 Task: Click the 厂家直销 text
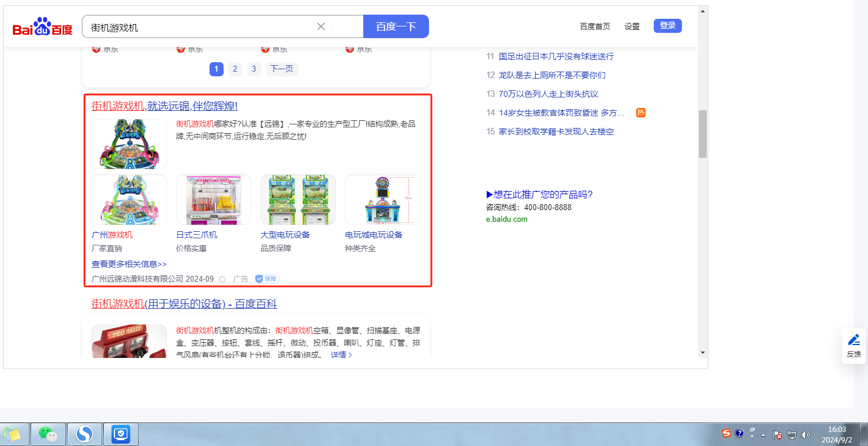click(x=107, y=248)
